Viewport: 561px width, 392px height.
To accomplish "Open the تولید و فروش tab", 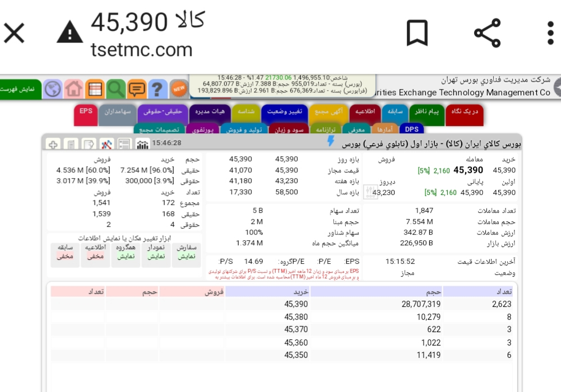I will point(244,129).
